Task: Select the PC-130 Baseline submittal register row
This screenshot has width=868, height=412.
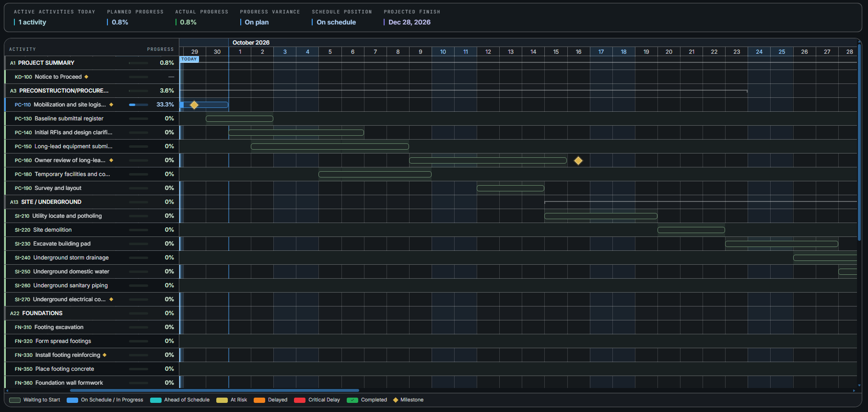Action: 92,118
